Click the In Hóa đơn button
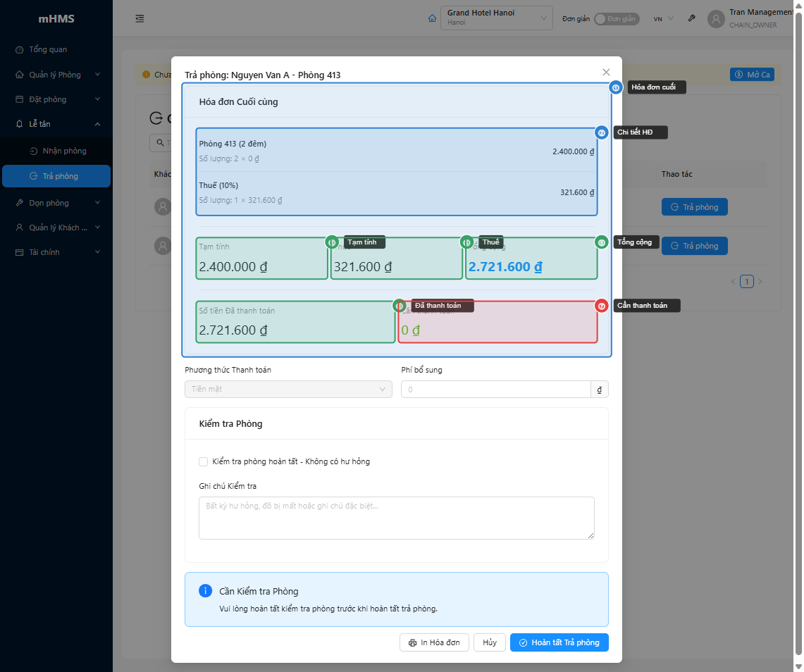Image resolution: width=804 pixels, height=672 pixels. point(434,642)
